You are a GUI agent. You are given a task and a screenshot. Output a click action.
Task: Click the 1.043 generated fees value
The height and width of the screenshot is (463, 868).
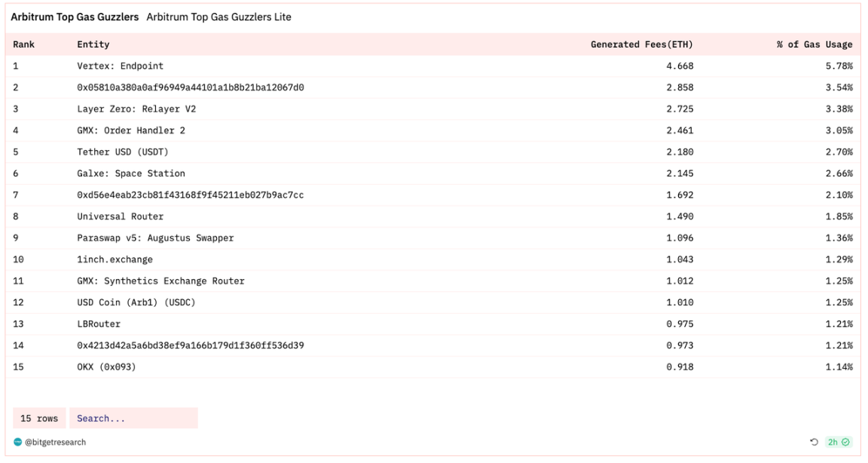pyautogui.click(x=680, y=259)
